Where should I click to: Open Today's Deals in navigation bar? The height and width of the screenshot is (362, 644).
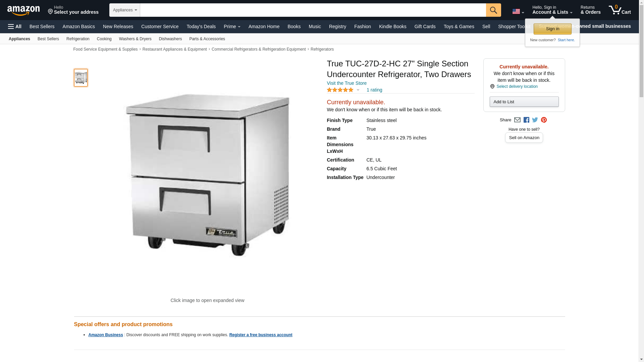point(201,26)
